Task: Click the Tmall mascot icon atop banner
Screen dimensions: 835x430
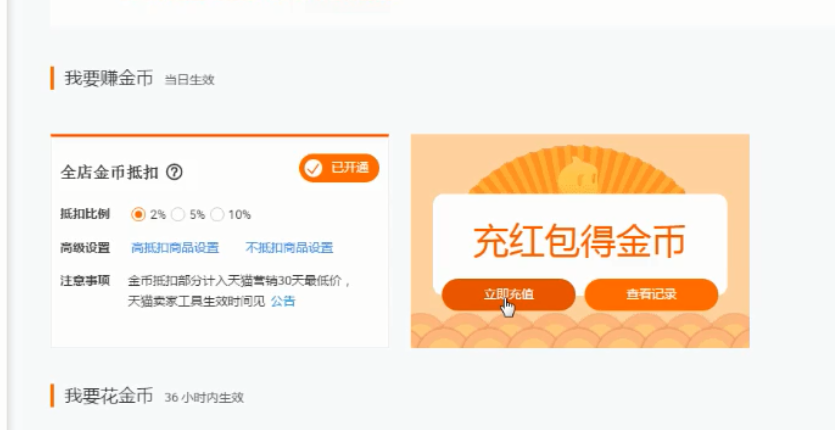Action: (576, 174)
